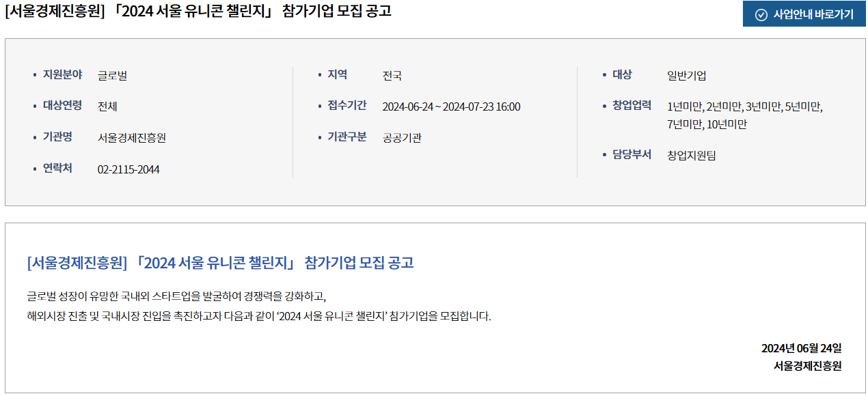Click the 글로벌 field value
The width and height of the screenshot is (868, 396).
tap(113, 76)
